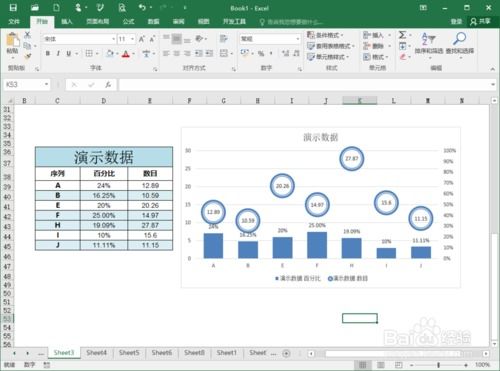Screen dimensions: 500x371
Task: Expand Cell Styles menu
Action: (x=328, y=57)
